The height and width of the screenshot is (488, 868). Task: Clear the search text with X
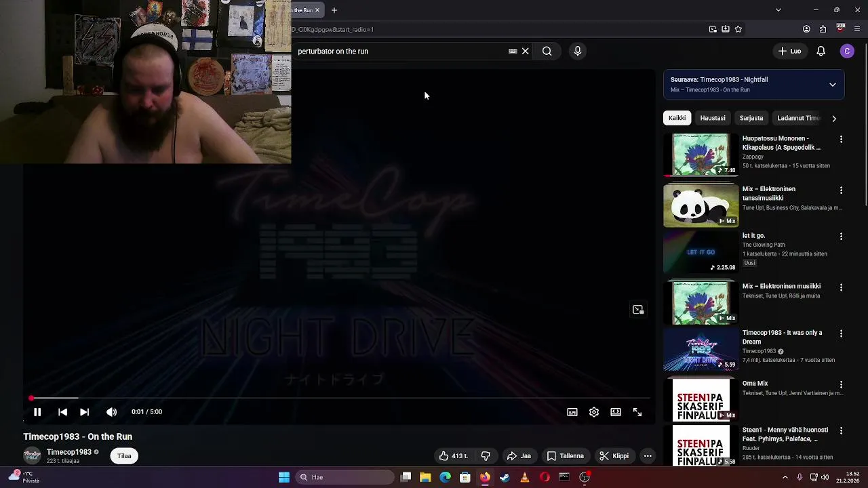click(526, 51)
